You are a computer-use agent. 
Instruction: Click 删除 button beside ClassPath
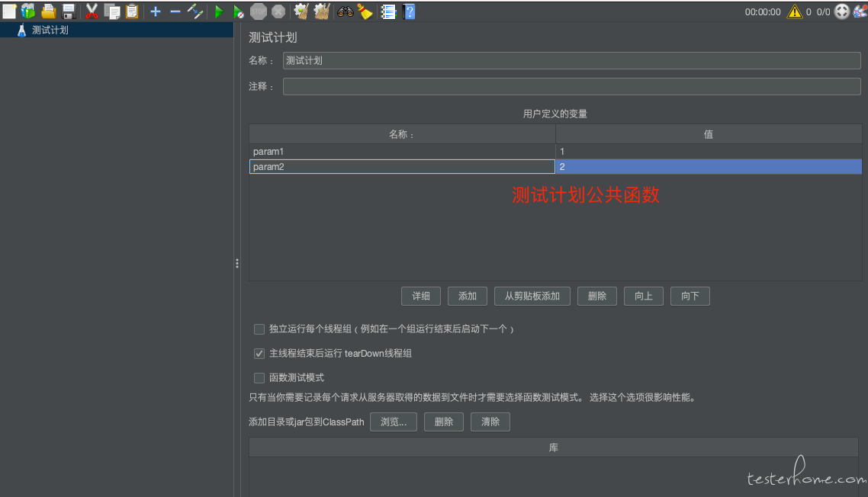click(x=443, y=422)
